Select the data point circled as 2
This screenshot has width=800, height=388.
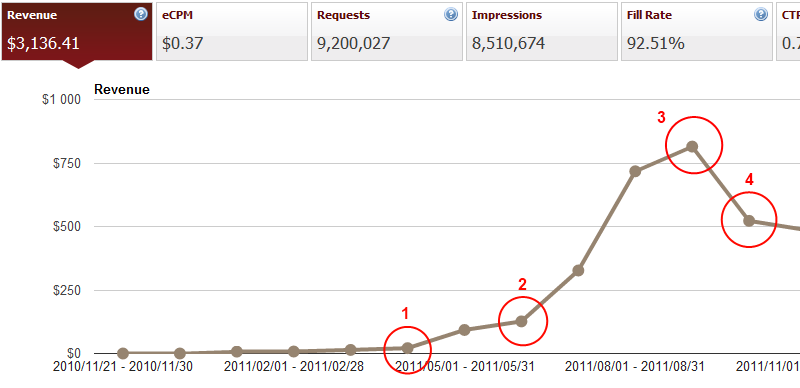point(521,321)
